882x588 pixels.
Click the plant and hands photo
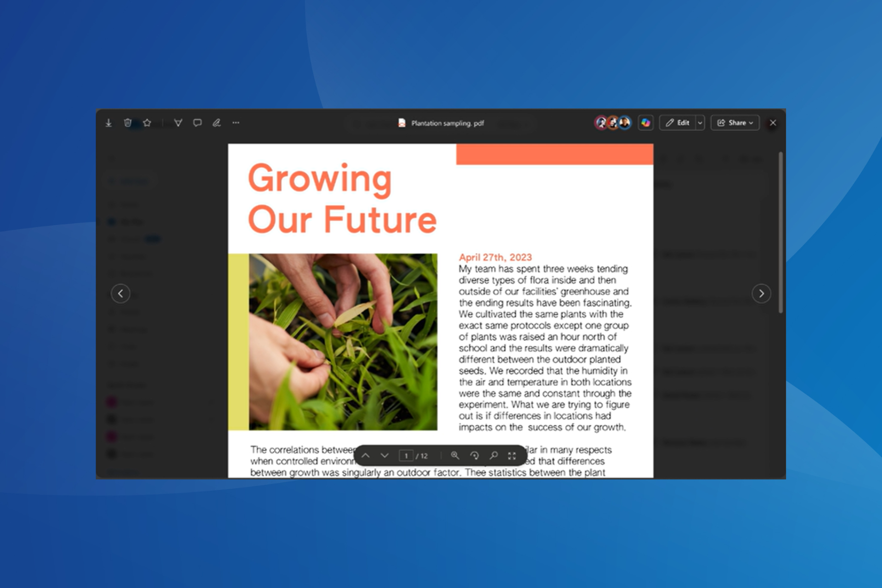point(343,342)
